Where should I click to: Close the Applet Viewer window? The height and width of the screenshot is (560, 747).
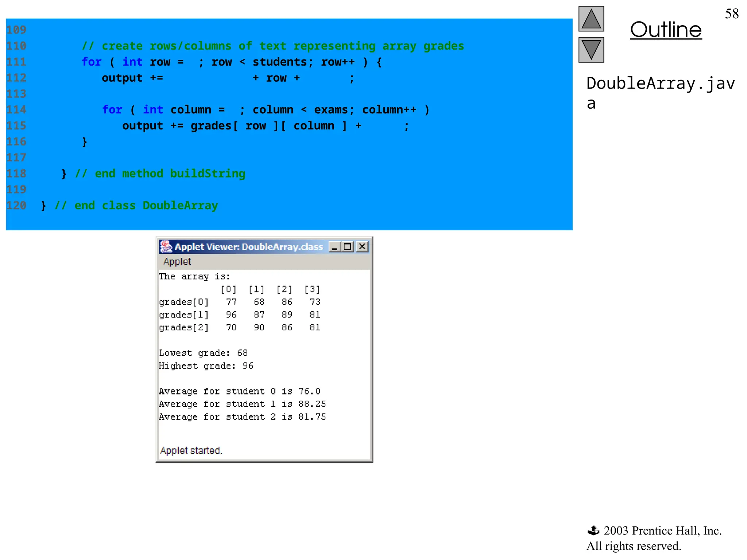362,247
